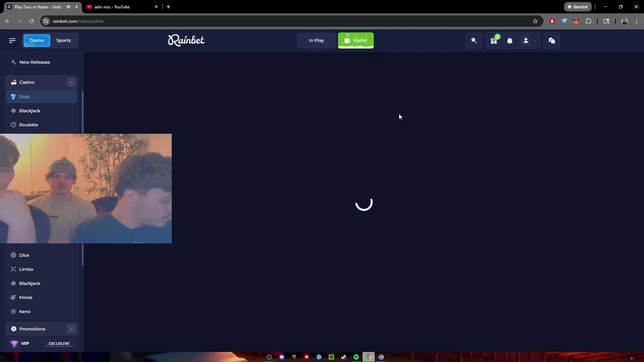Viewport: 644px width, 362px height.
Task: Open Spotify from the taskbar
Action: pyautogui.click(x=356, y=357)
